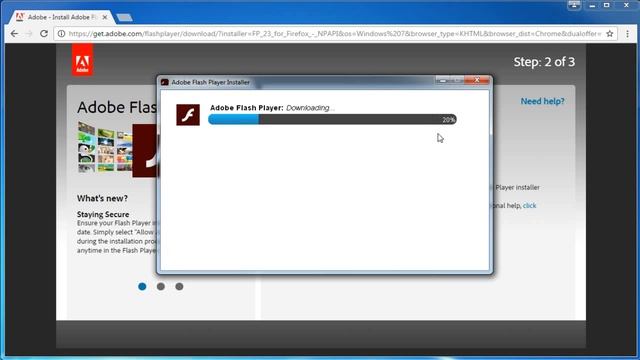
Task: Close the Adobe Install tab
Action: tap(105, 17)
